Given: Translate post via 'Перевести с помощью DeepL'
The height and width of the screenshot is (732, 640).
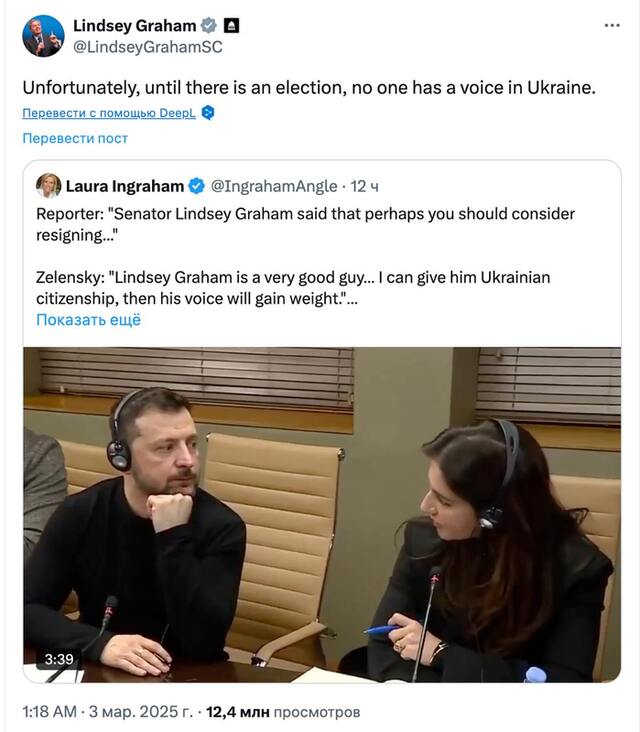Looking at the screenshot, I should (x=109, y=113).
